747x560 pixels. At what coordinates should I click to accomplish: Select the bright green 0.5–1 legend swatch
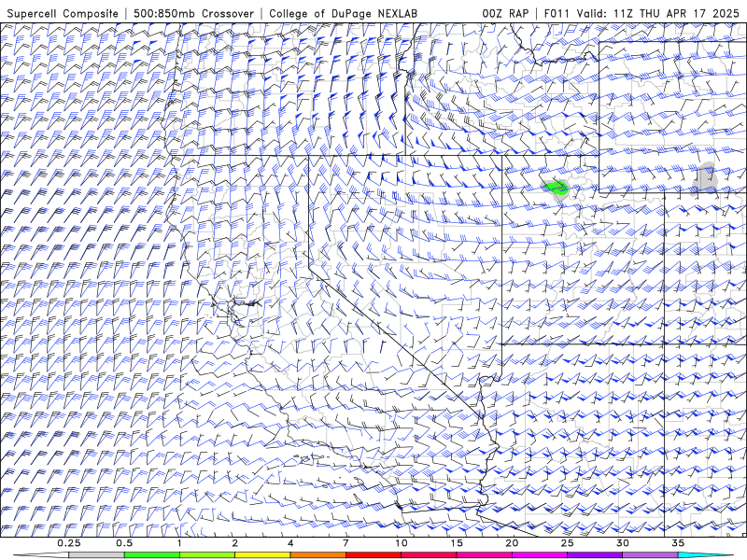(152, 555)
